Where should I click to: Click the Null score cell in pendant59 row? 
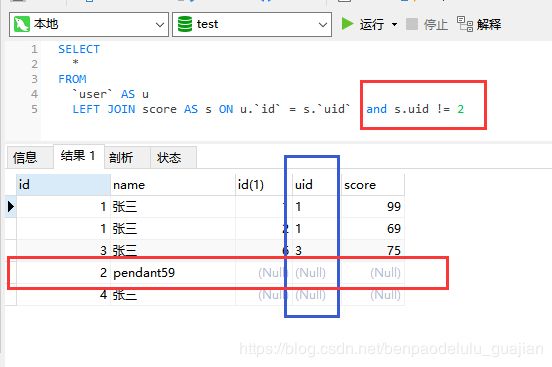coord(373,272)
